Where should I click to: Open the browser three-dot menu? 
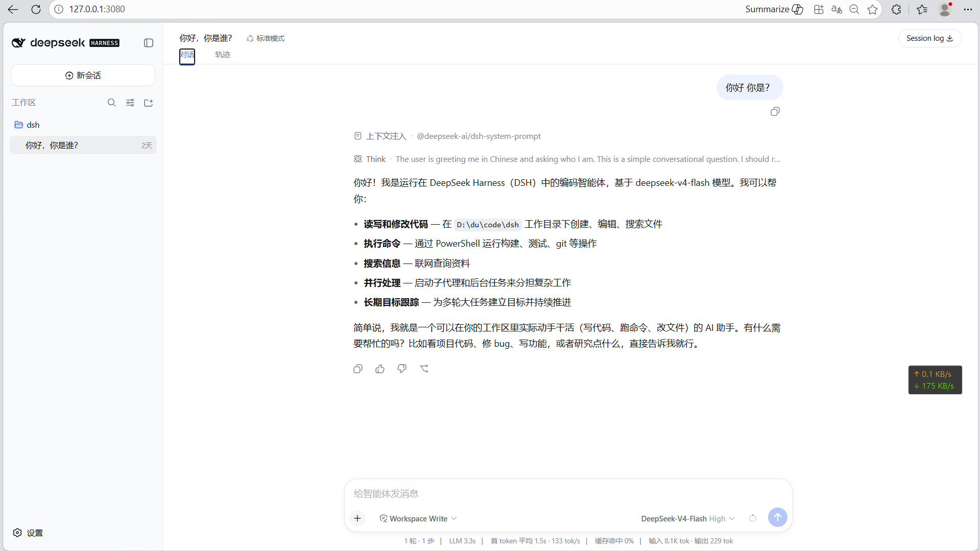click(968, 9)
